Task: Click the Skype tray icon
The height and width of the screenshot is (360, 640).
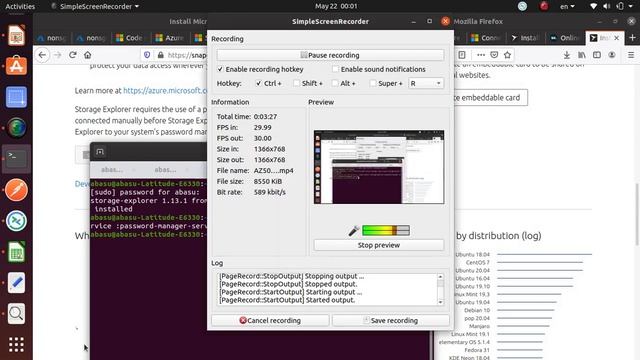Action: pos(522,6)
